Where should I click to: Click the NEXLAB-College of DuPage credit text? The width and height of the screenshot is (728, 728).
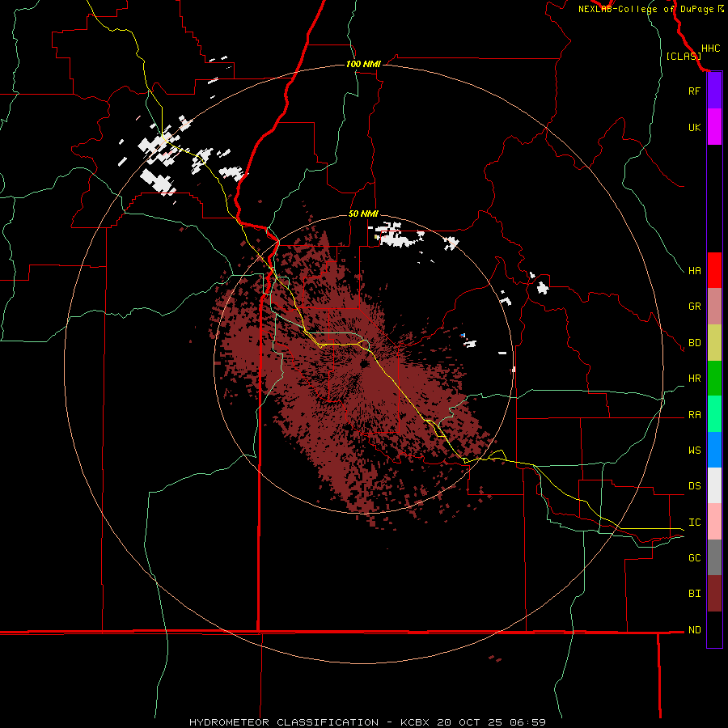645,9
